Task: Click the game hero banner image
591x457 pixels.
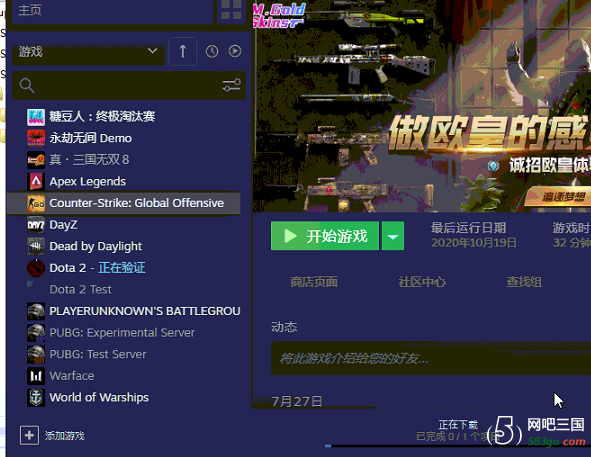Action: coord(422,106)
